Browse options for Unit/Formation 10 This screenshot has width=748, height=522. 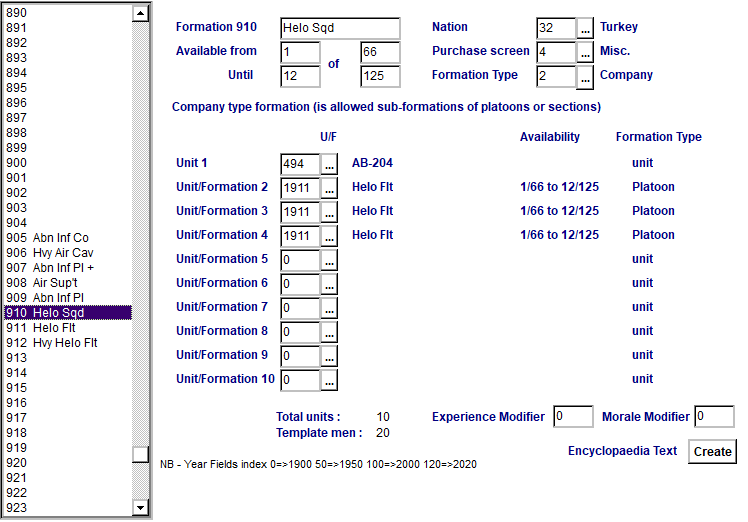point(330,380)
